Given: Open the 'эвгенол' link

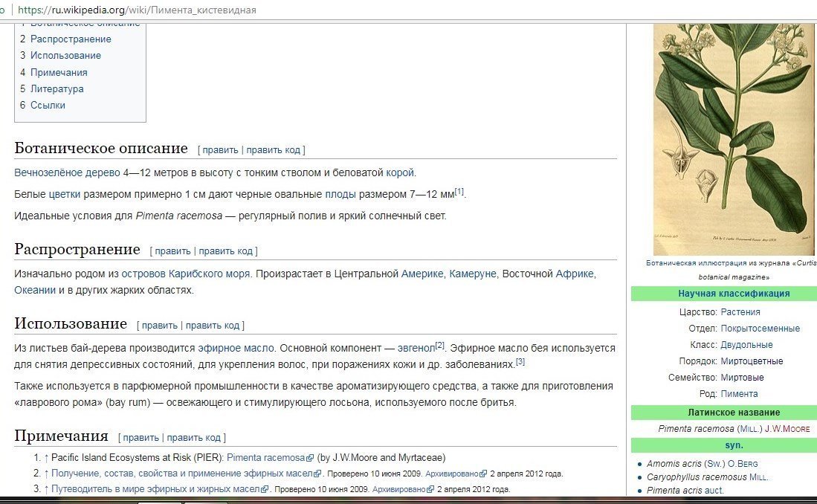Looking at the screenshot, I should tap(416, 348).
